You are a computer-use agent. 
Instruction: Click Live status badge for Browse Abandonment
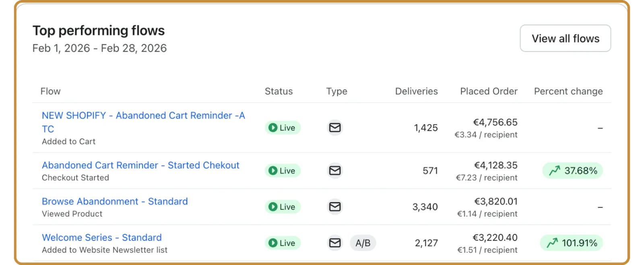[x=283, y=207]
